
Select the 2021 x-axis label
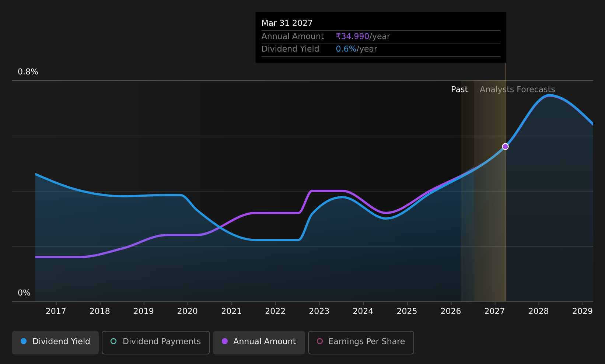point(231,311)
